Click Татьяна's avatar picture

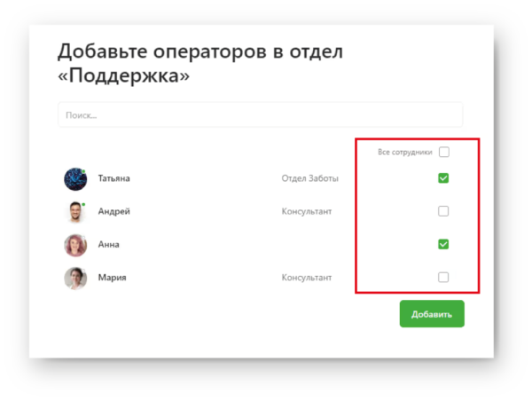(x=75, y=179)
